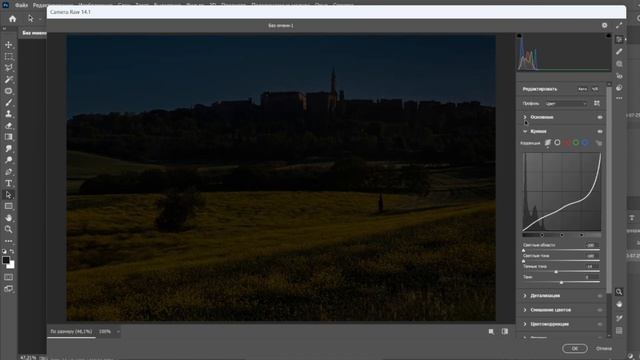Select the Zoom tool in Photoshop toolbar
Viewport: 640px width, 360px height.
pos(9,229)
